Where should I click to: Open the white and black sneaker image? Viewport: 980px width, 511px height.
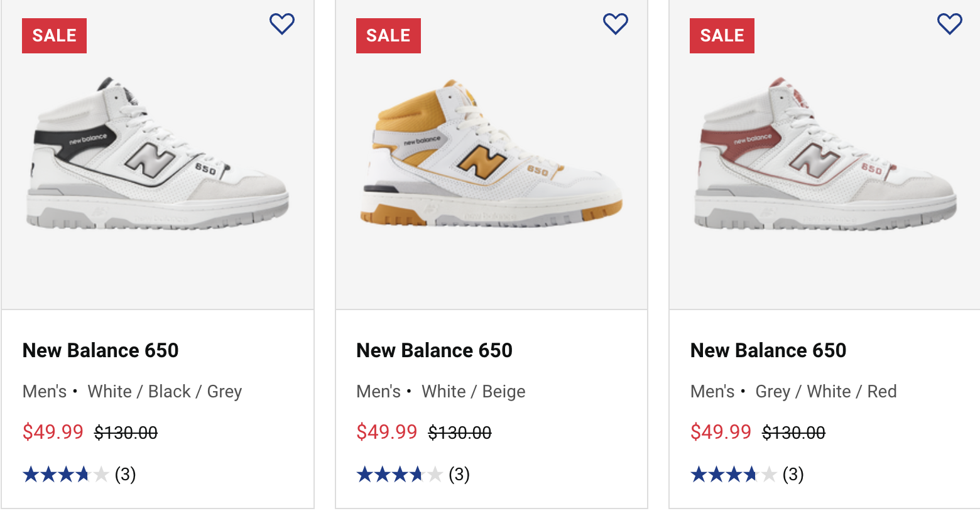coord(158,154)
